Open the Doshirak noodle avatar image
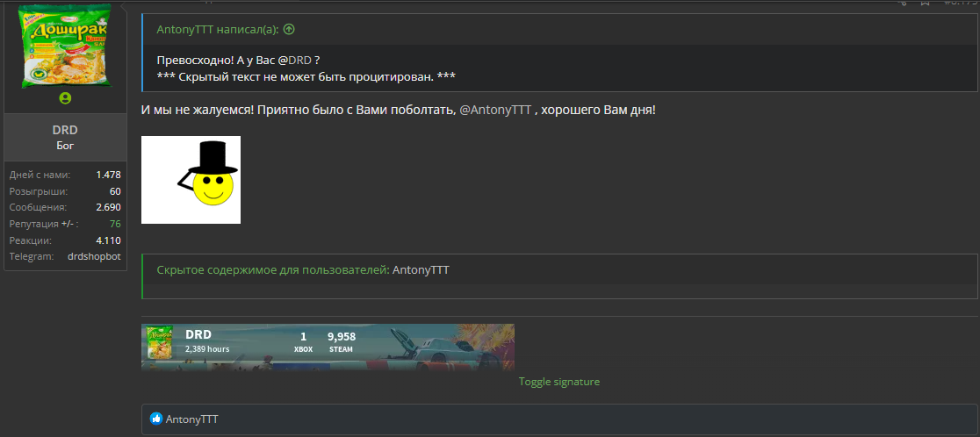Image resolution: width=980 pixels, height=437 pixels. [65, 45]
